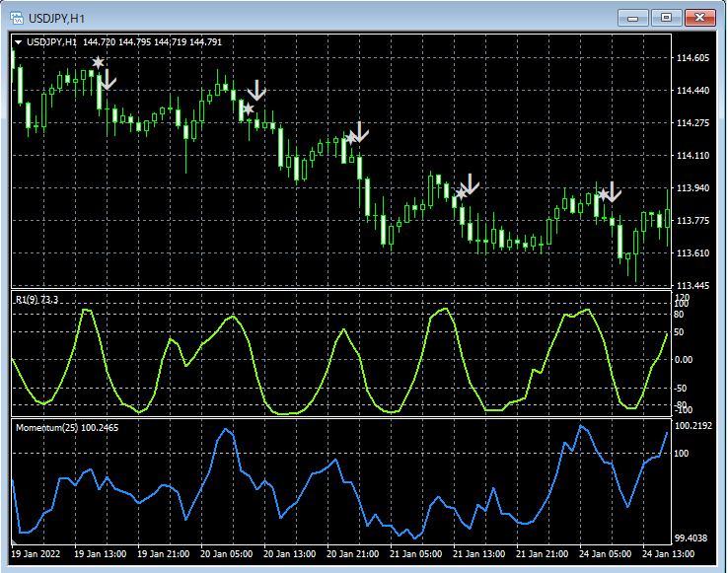This screenshot has width=728, height=573.
Task: Select the star marker beside the second down arrow
Action: [249, 108]
